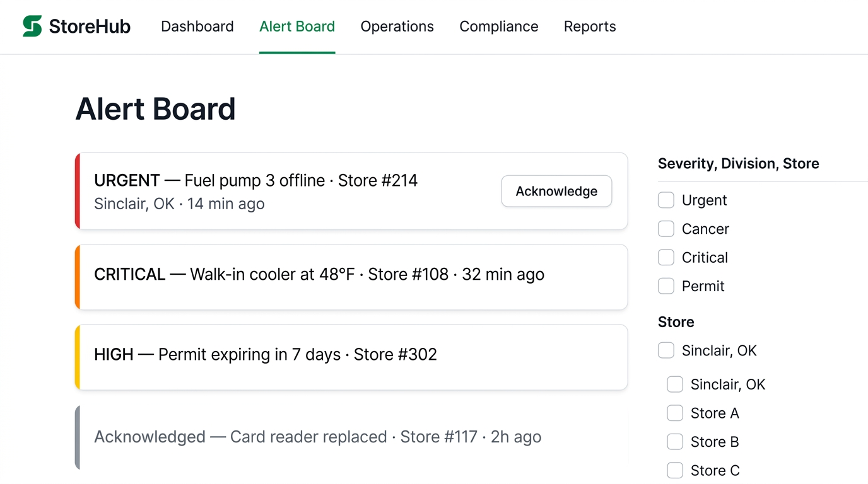Toggle the Permit filter checkbox

(666, 286)
